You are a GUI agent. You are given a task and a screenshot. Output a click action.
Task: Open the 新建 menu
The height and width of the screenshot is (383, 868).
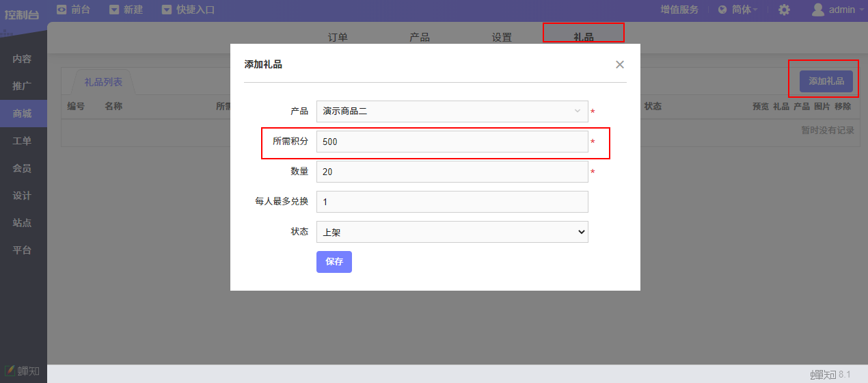[x=133, y=10]
